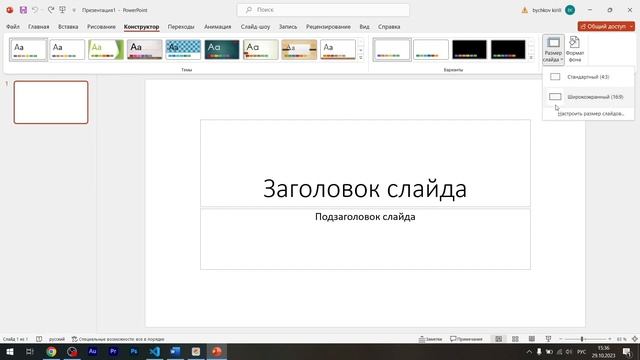Viewport: 640px width, 360px height.
Task: Save the presentation using the floppy icon
Action: tap(23, 10)
